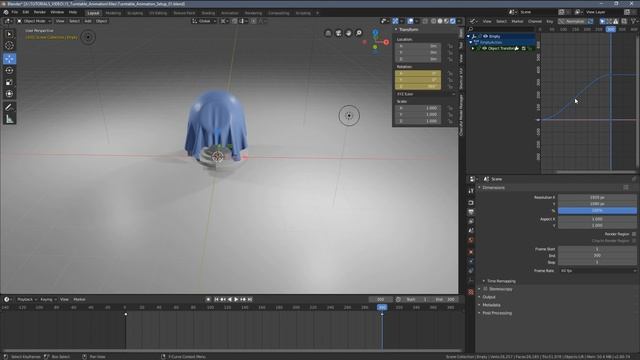Select the Cursor tool in viewport toolbar
Image resolution: width=640 pixels, height=360 pixels.
click(9, 46)
